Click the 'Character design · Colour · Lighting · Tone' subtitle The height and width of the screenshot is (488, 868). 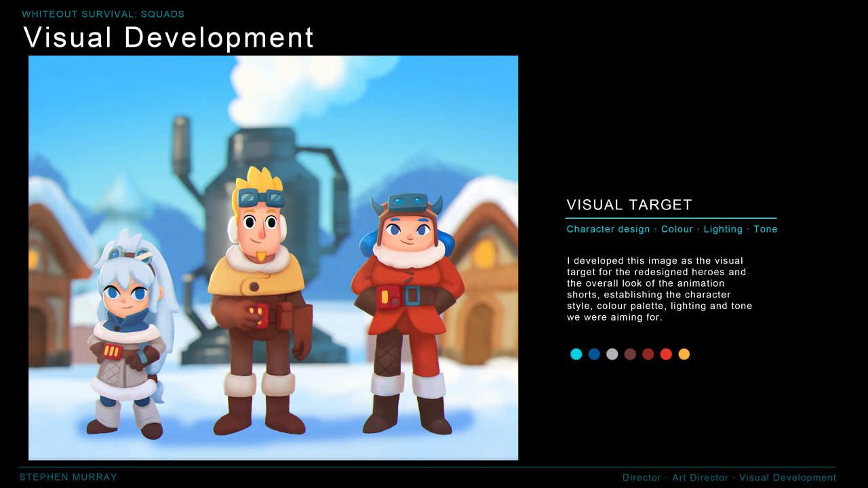pos(672,229)
